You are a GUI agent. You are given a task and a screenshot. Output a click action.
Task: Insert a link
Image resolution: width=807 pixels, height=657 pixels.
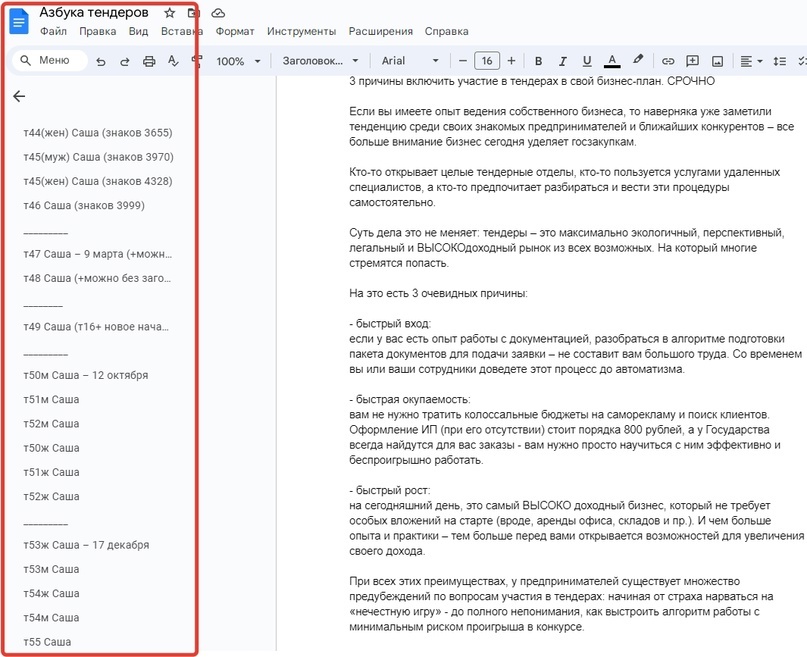(668, 61)
